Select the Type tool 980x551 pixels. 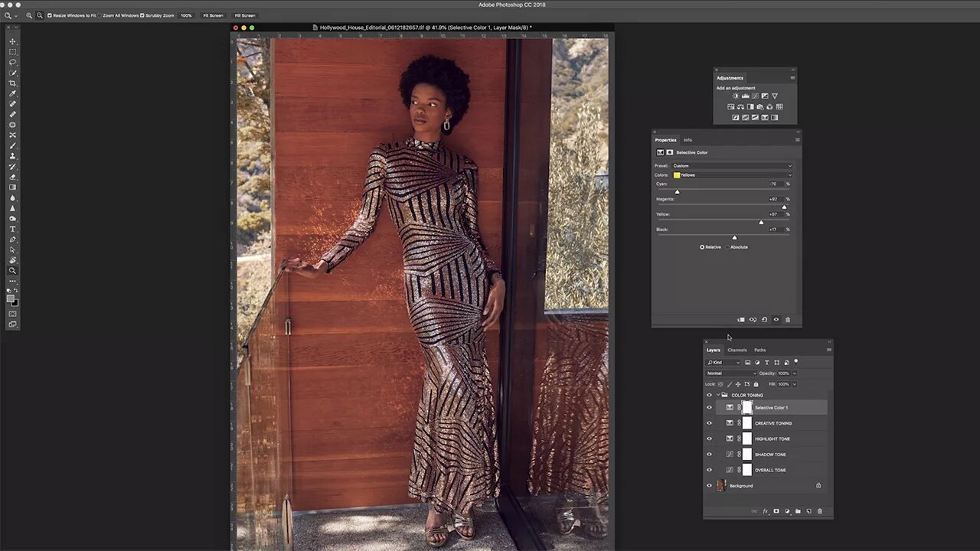click(x=12, y=229)
